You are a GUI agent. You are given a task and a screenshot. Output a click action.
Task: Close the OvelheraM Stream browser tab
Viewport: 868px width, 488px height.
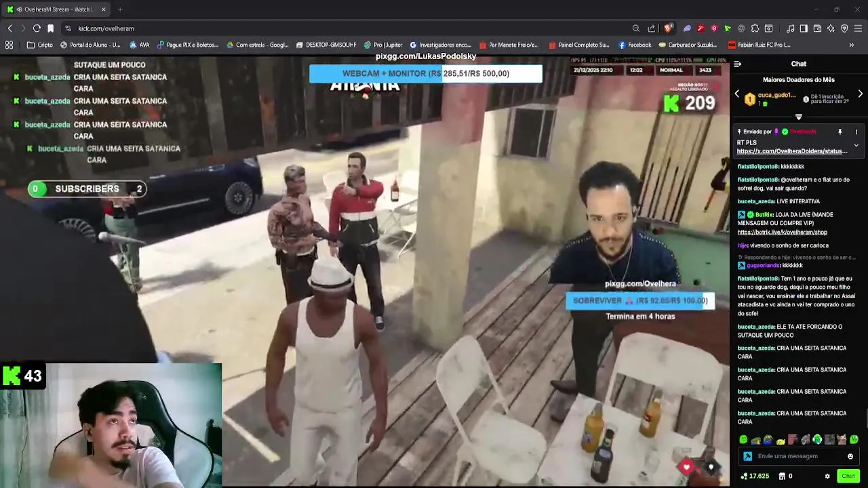pyautogui.click(x=103, y=9)
